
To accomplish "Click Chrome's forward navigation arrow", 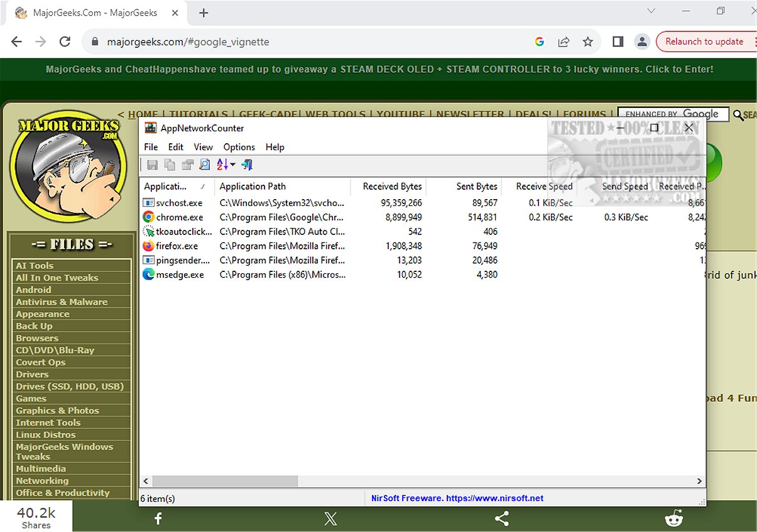I will (41, 41).
